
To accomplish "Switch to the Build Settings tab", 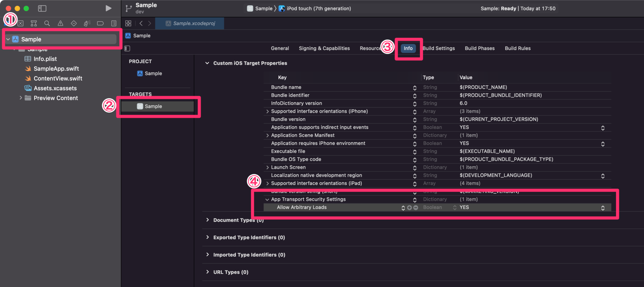I will [439, 48].
